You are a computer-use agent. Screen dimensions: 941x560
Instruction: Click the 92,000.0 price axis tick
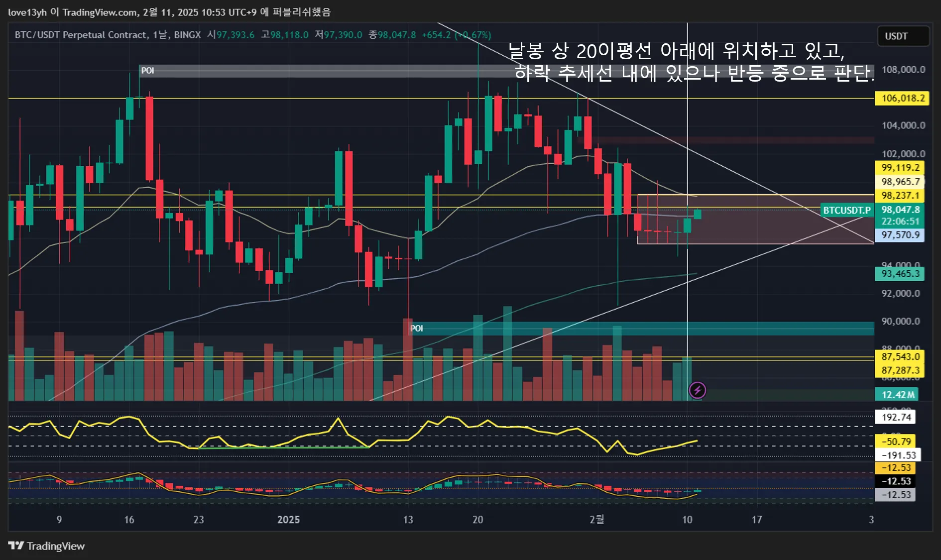(x=901, y=293)
